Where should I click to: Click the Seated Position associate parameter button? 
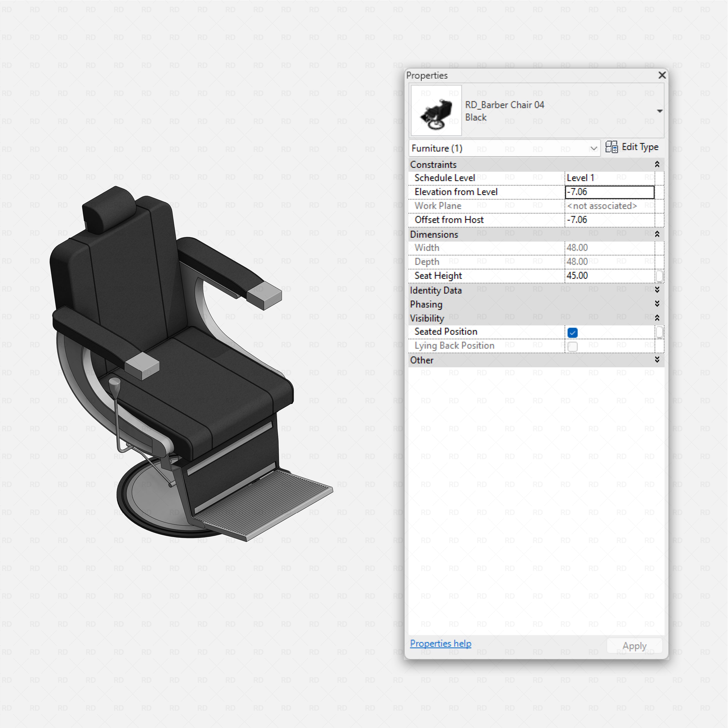click(x=660, y=332)
